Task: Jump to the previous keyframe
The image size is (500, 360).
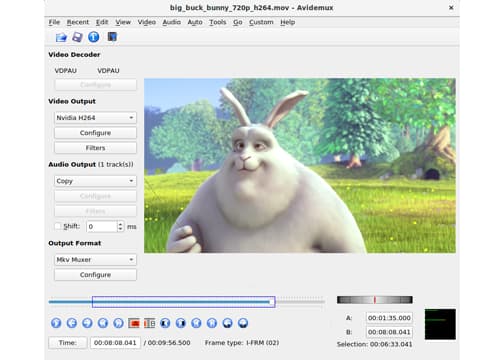Action: (x=103, y=323)
